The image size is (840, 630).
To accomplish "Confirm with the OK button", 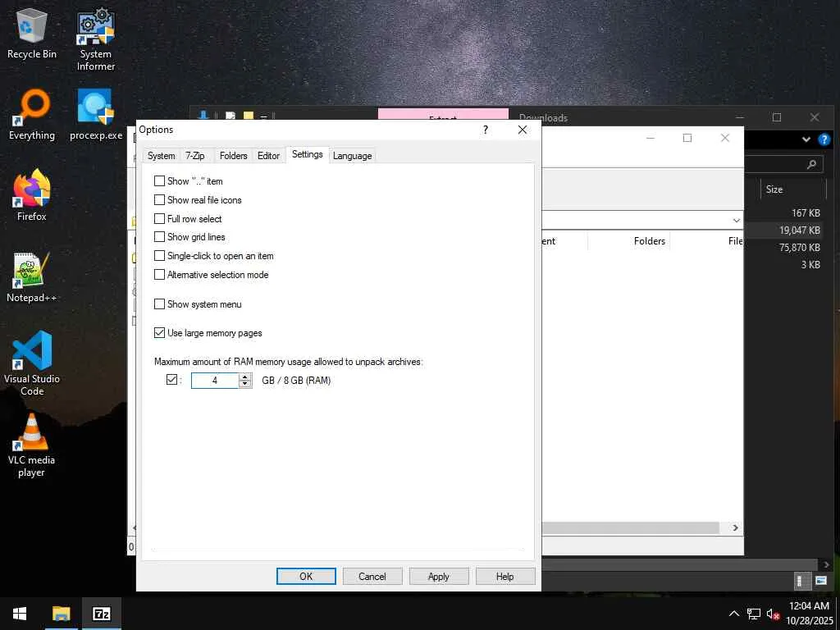I will click(x=306, y=577).
